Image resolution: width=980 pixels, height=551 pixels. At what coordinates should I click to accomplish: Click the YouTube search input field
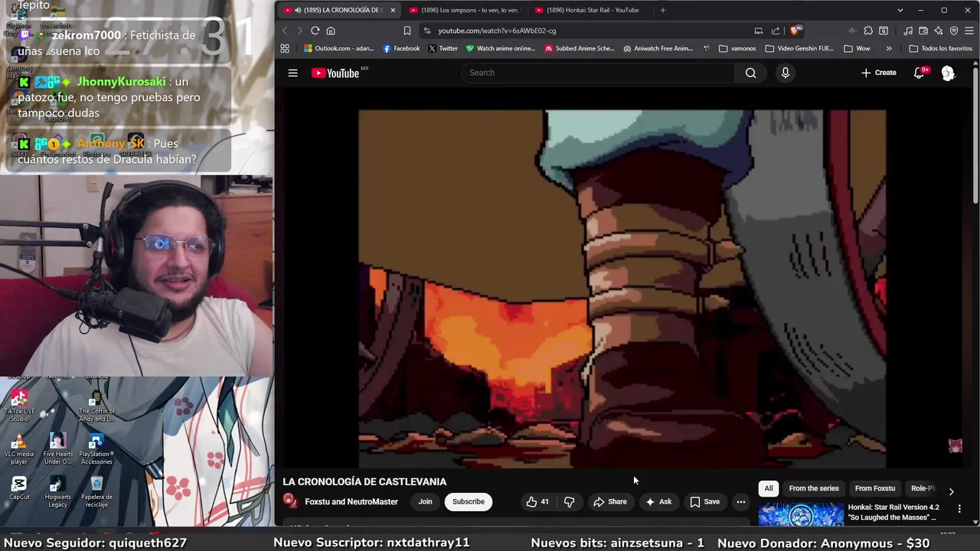click(x=598, y=73)
